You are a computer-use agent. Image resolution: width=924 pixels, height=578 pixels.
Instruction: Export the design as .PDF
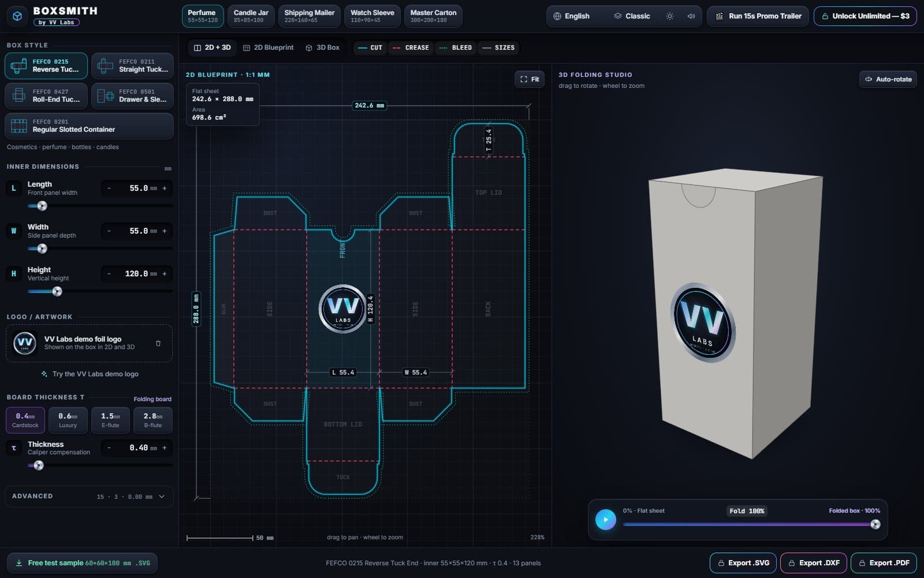(x=884, y=563)
